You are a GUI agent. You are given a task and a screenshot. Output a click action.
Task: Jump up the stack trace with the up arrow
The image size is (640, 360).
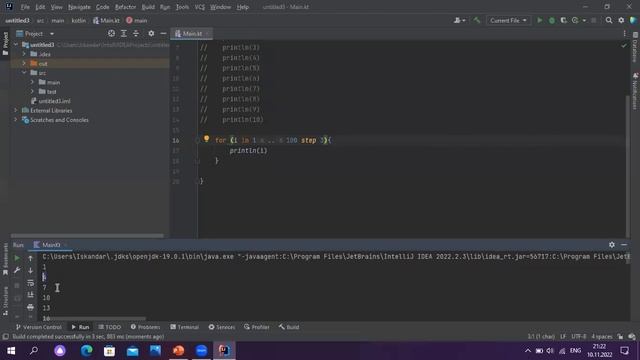pos(30,258)
